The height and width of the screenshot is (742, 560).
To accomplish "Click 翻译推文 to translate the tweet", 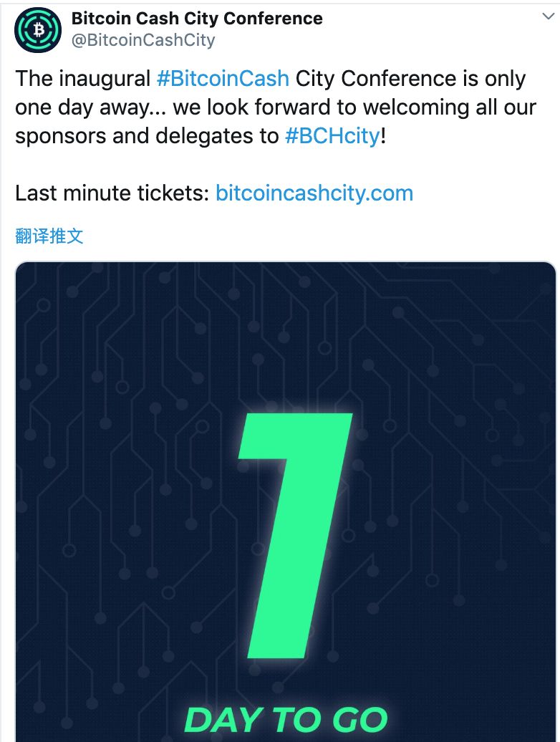I will (49, 236).
